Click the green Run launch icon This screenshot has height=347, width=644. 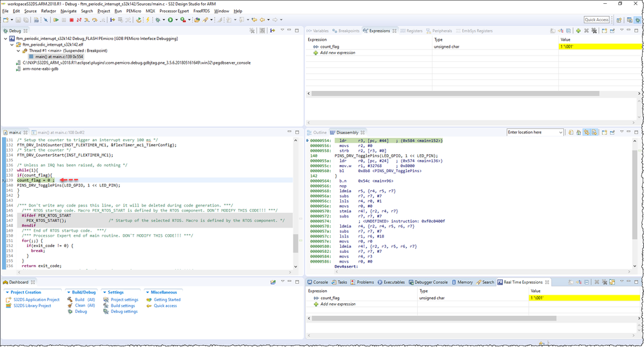point(170,20)
